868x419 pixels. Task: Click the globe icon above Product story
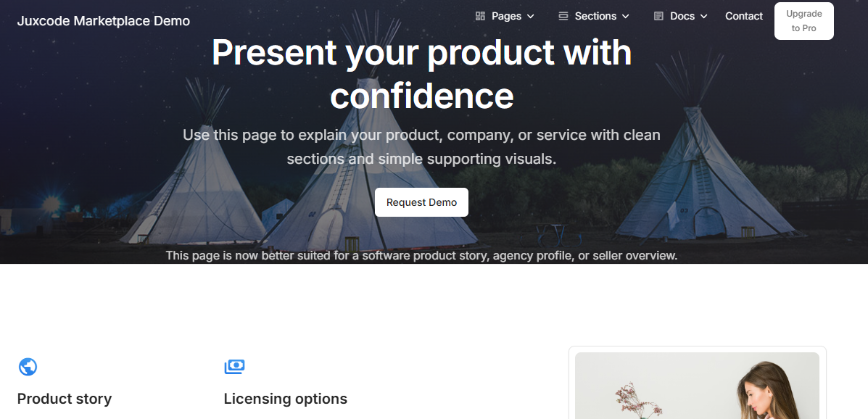[x=28, y=367]
